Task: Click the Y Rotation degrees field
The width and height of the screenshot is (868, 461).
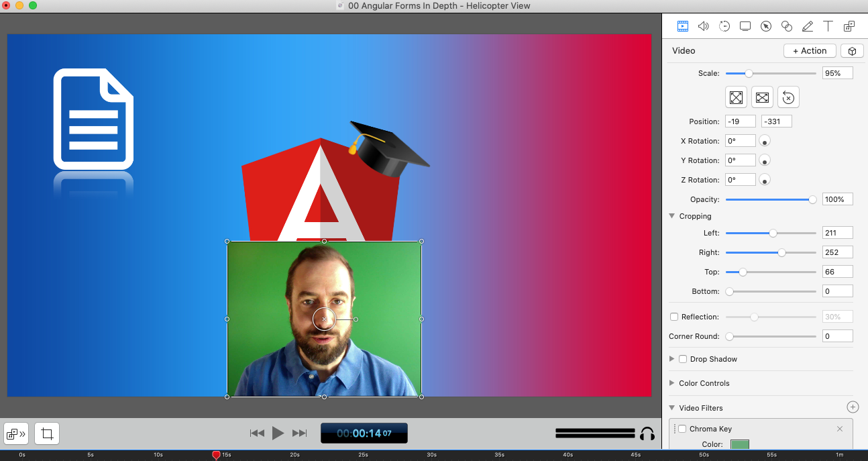Action: (740, 160)
